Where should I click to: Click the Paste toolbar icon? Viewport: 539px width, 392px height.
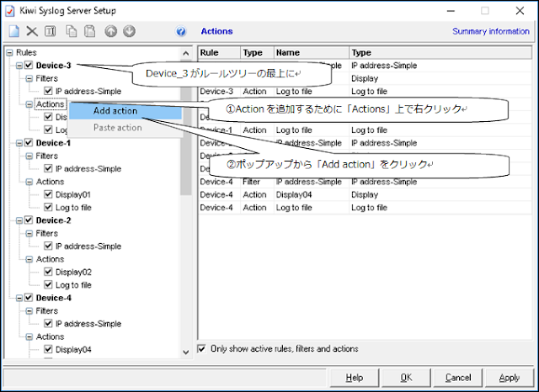click(x=90, y=31)
